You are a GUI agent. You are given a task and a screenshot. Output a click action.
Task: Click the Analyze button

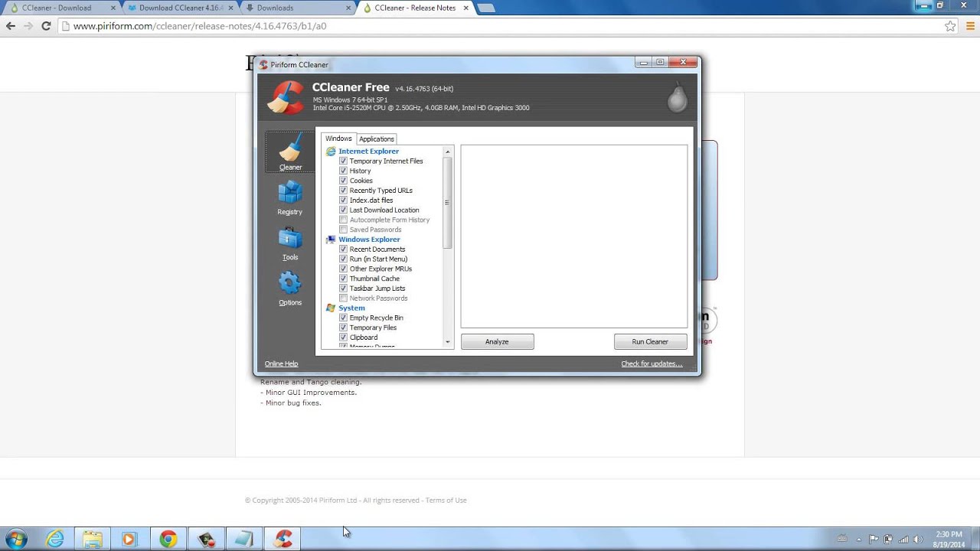tap(497, 342)
